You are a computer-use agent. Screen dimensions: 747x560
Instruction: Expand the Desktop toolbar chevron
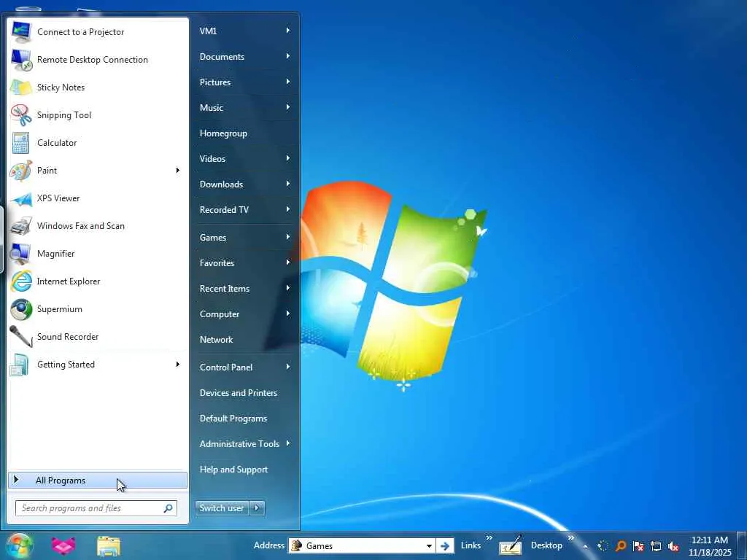pyautogui.click(x=570, y=538)
